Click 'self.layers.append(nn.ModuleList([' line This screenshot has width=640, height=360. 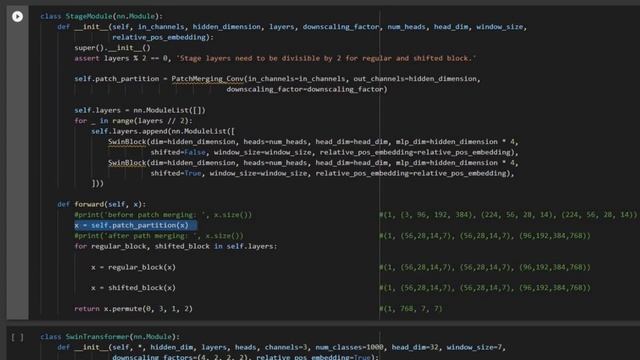click(163, 131)
